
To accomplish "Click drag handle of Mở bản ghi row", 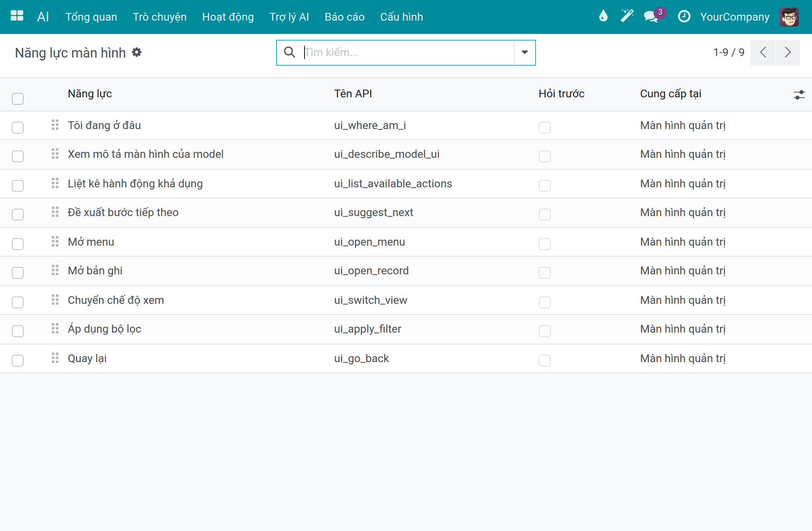I will tap(55, 270).
